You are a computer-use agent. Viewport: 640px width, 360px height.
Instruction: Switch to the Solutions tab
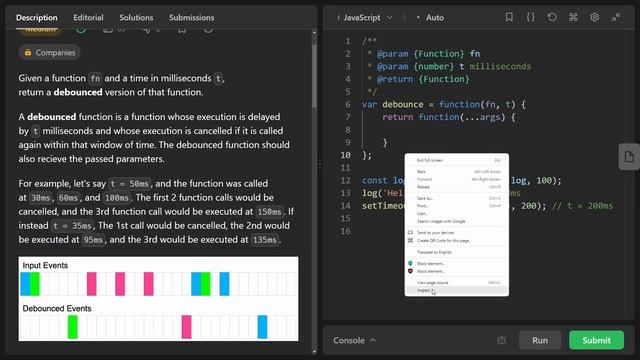136,18
